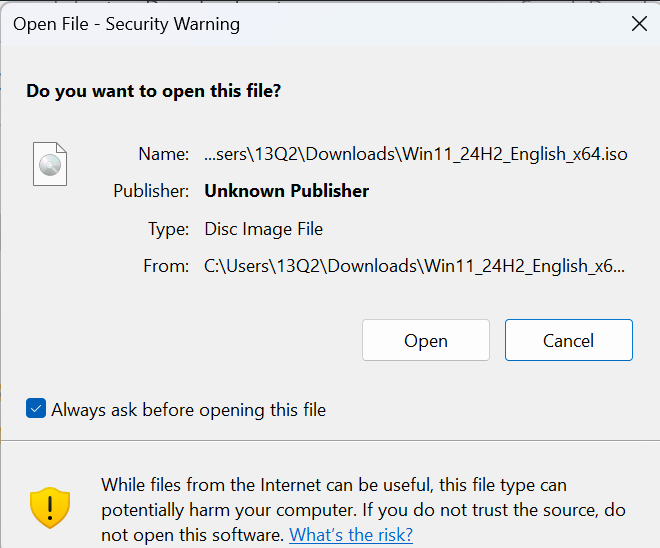Viewport: 660px width, 548px height.
Task: Open the 'What's the risk?' link
Action: [351, 535]
